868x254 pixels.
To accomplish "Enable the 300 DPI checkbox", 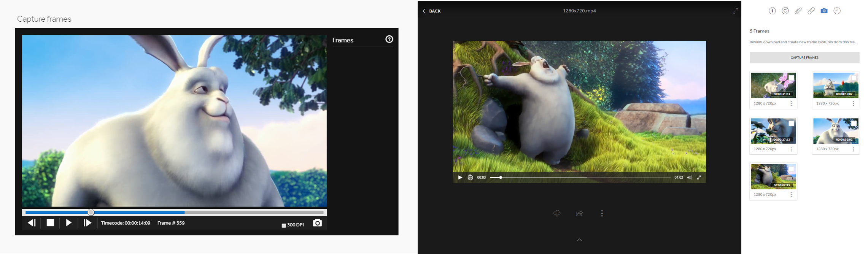I will [x=284, y=225].
